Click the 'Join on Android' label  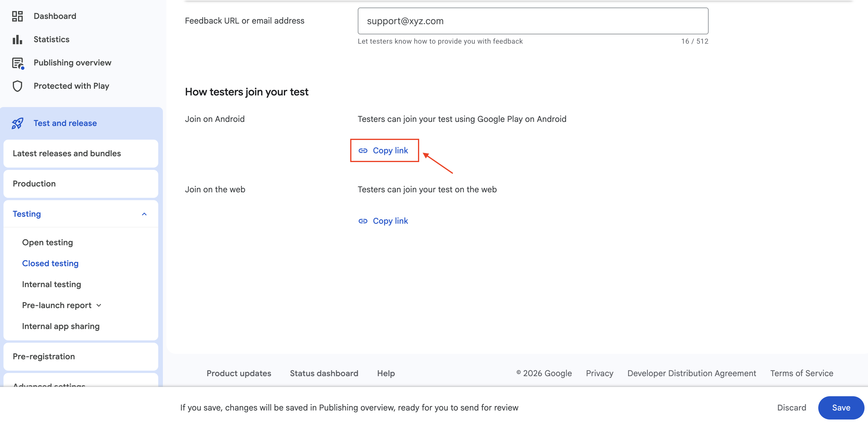(215, 119)
